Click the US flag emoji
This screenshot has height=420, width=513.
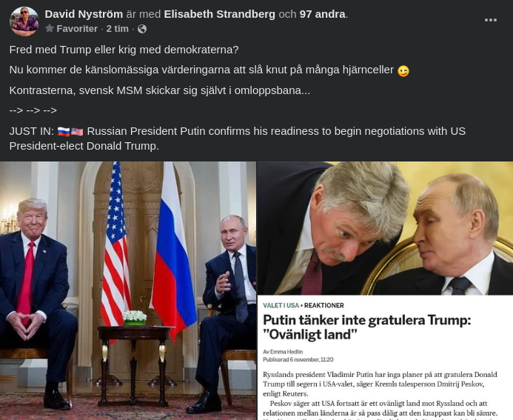click(77, 132)
